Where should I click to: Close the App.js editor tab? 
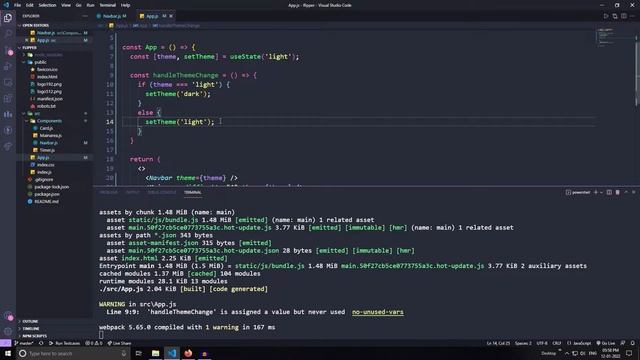pos(171,16)
